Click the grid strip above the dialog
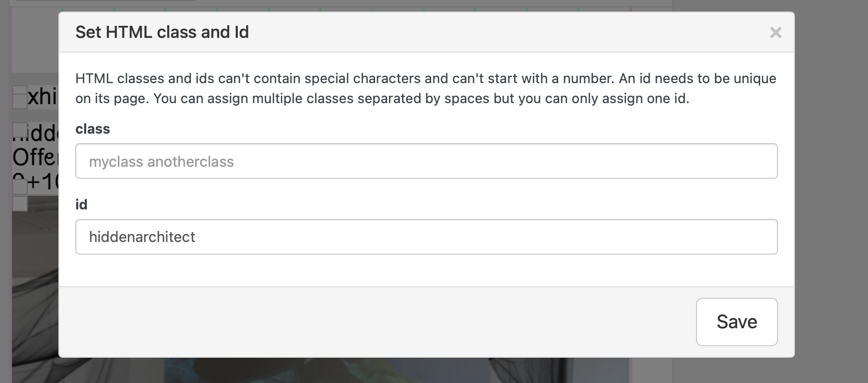Image resolution: width=868 pixels, height=383 pixels. coord(368,9)
